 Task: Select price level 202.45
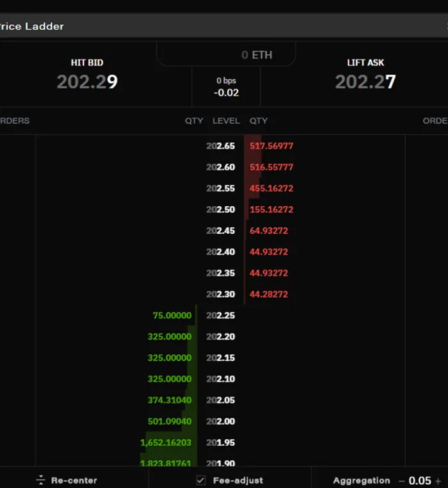(x=221, y=231)
